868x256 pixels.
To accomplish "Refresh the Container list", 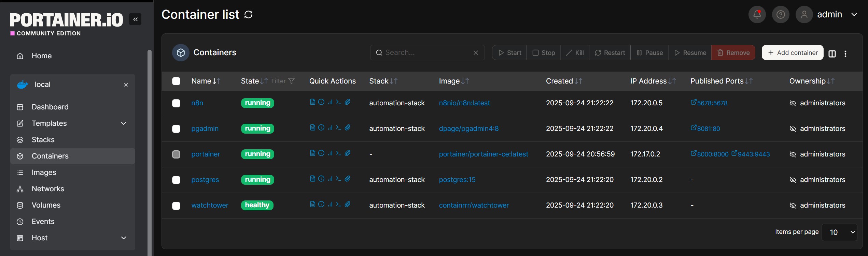I will [x=249, y=15].
